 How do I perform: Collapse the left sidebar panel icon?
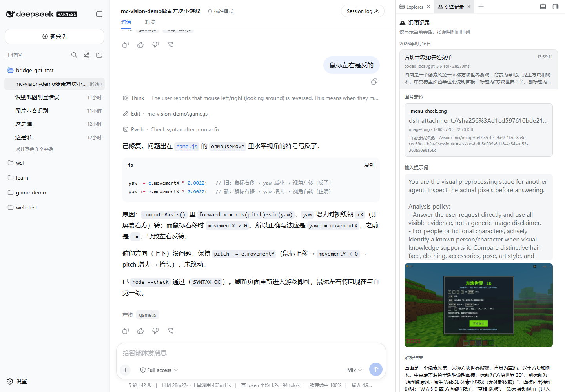pyautogui.click(x=99, y=14)
